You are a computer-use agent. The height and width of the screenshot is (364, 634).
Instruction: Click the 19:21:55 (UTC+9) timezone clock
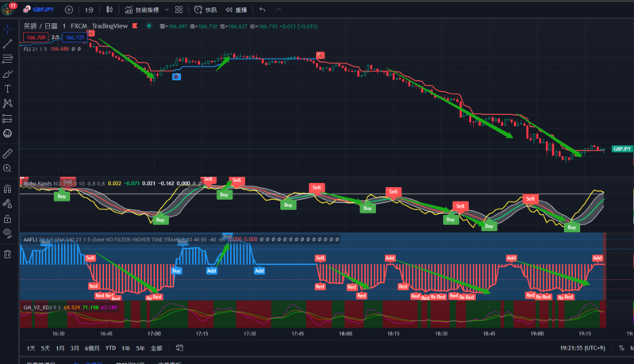pos(582,348)
